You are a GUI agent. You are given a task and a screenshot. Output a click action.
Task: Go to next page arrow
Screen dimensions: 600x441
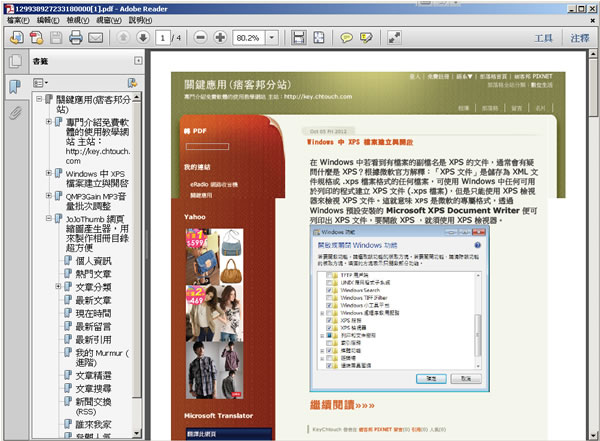click(x=143, y=38)
